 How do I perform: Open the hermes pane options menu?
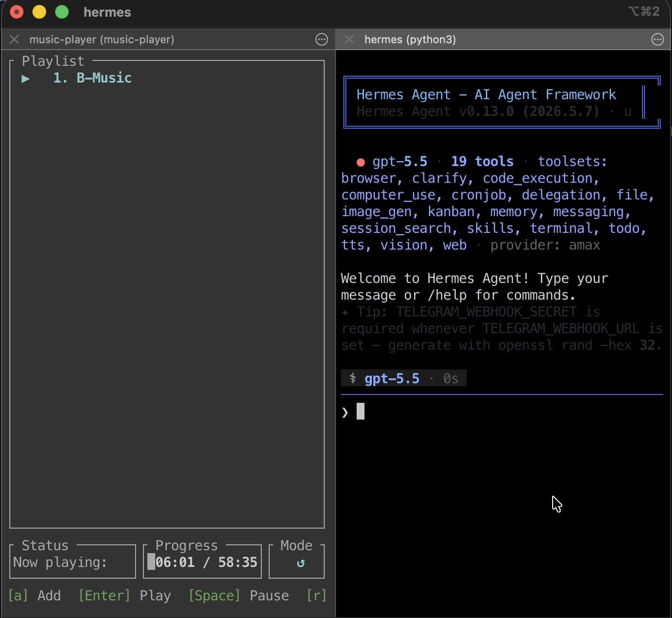(658, 39)
